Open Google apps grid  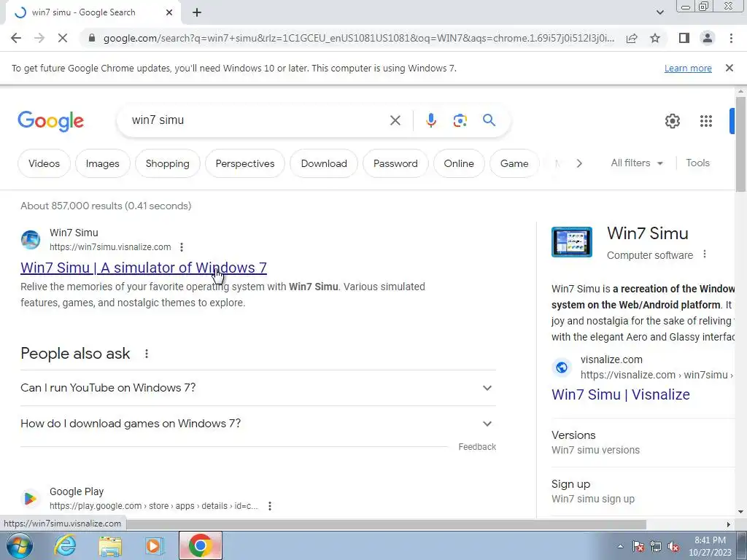[x=706, y=121]
